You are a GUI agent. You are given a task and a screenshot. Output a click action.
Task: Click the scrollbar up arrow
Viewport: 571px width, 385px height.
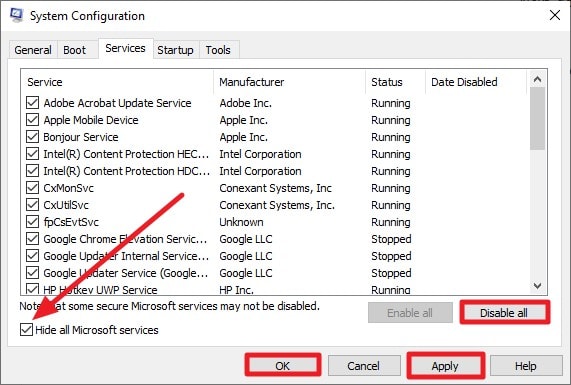537,79
